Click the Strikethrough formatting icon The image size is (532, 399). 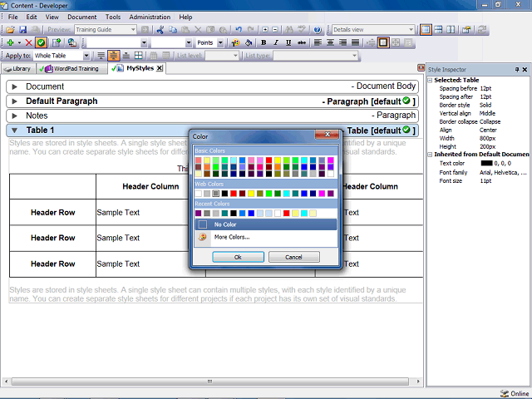point(301,42)
